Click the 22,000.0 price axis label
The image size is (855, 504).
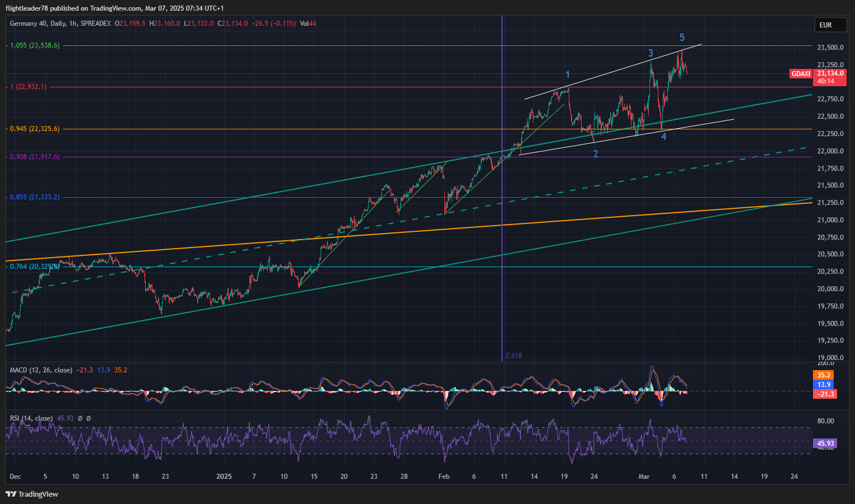point(830,151)
